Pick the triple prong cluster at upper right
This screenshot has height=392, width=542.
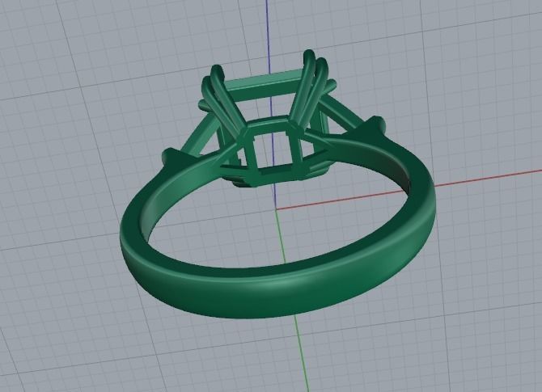pos(311,89)
